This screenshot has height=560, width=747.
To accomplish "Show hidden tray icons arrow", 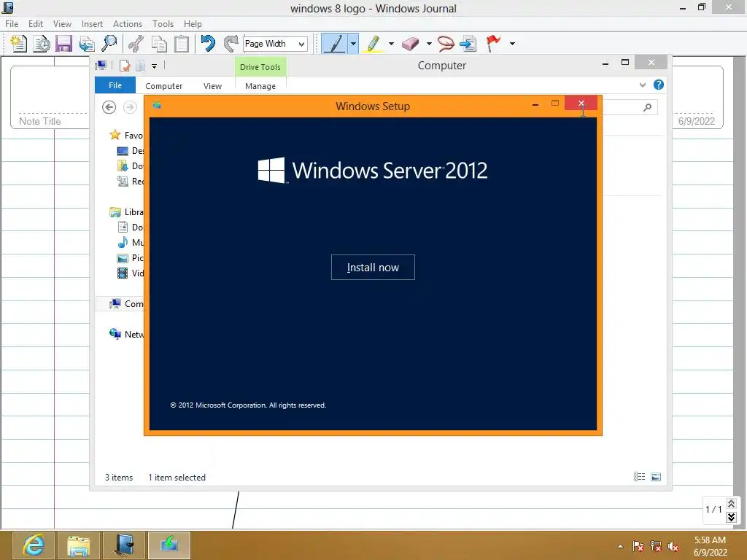I will [620, 546].
